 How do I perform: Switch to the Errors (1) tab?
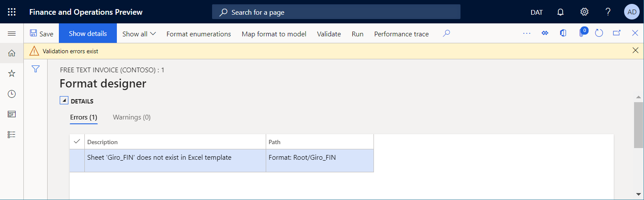pyautogui.click(x=84, y=117)
